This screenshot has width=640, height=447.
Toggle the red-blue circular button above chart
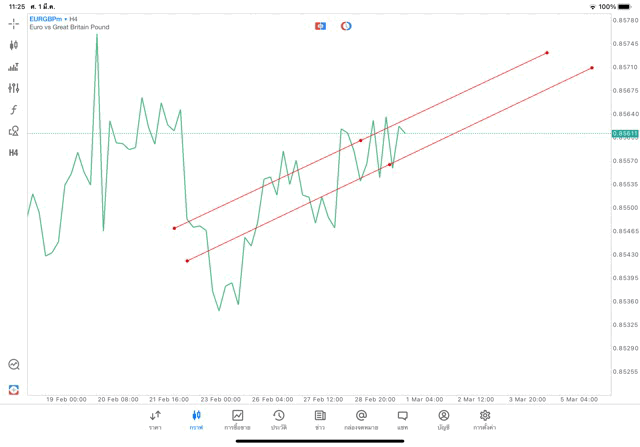click(x=346, y=26)
